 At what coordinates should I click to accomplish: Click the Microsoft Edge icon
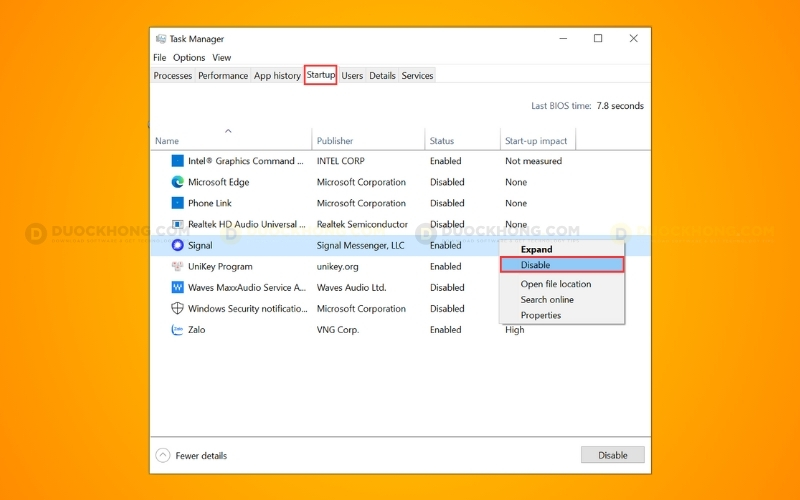click(177, 182)
